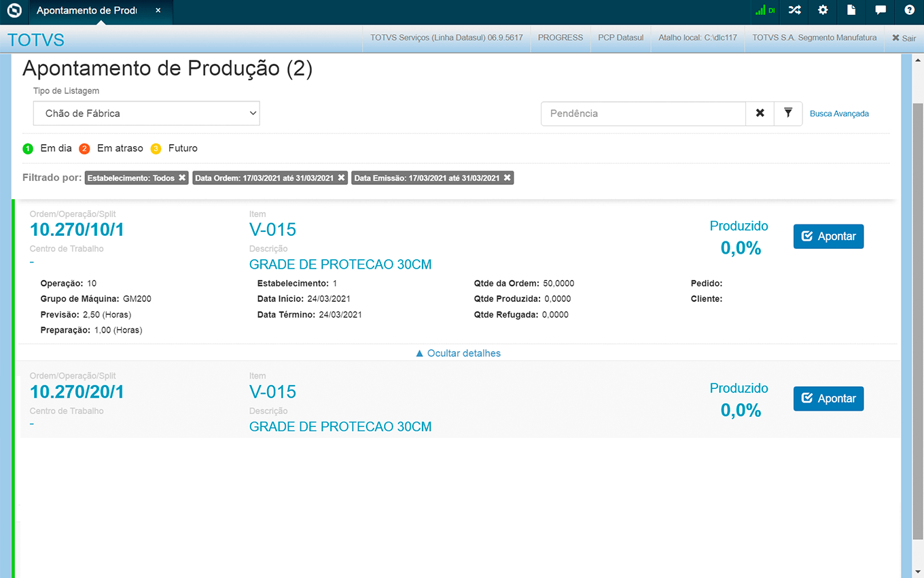
Task: Click the document icon in top bar
Action: [851, 10]
